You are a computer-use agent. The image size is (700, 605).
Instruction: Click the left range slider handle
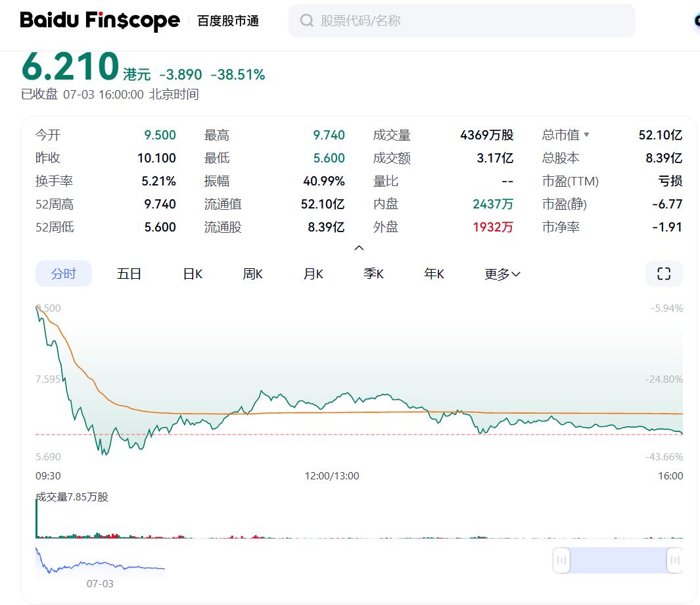(x=561, y=560)
